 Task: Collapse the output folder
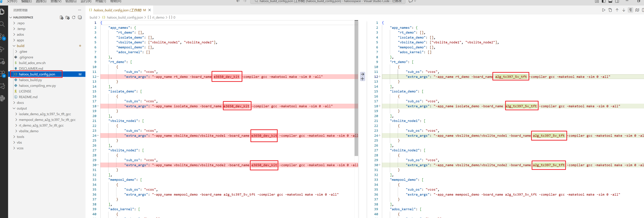22,108
